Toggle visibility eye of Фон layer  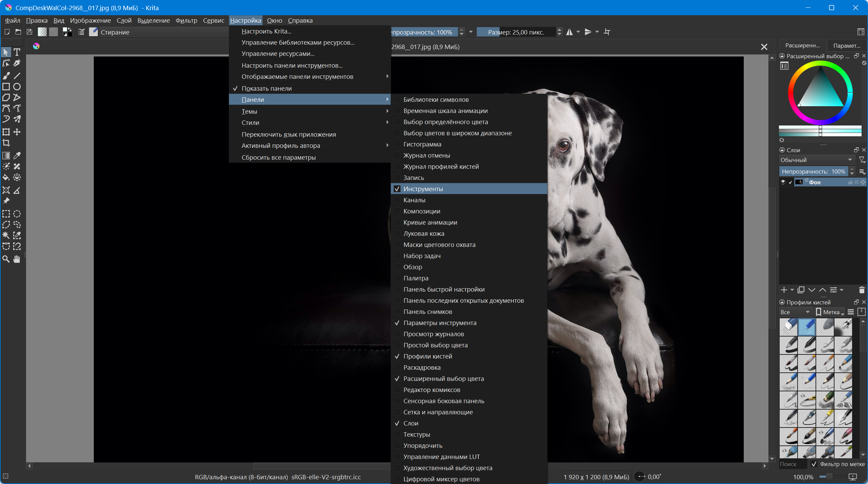(783, 182)
